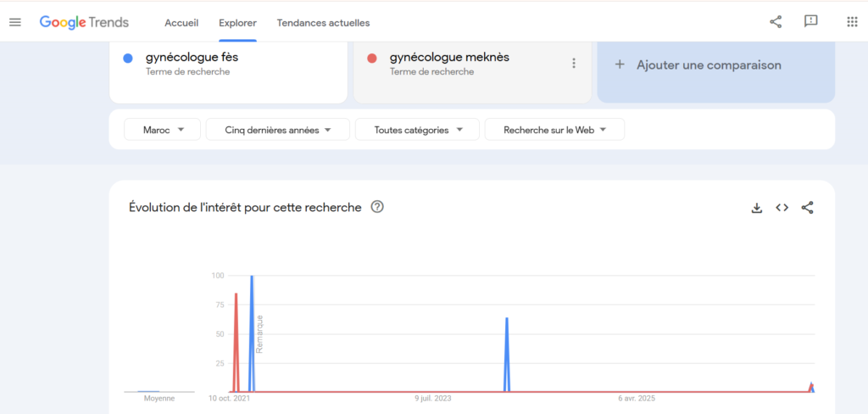Click the blue dot next to gynécologue fès
The height and width of the screenshot is (414, 868).
[x=128, y=59]
